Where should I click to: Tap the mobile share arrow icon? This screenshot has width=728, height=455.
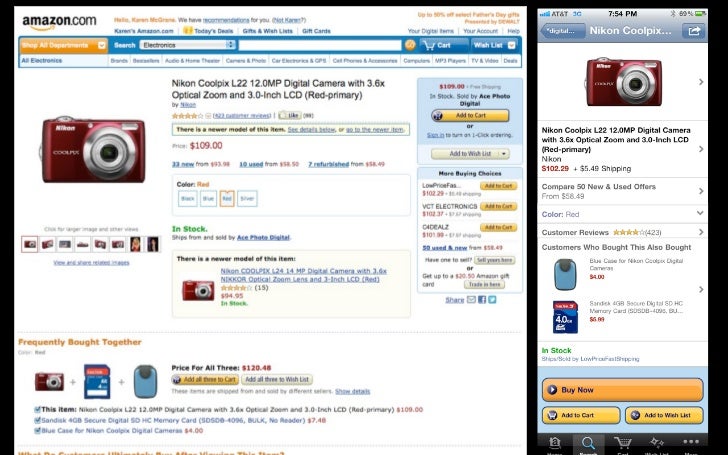[694, 31]
